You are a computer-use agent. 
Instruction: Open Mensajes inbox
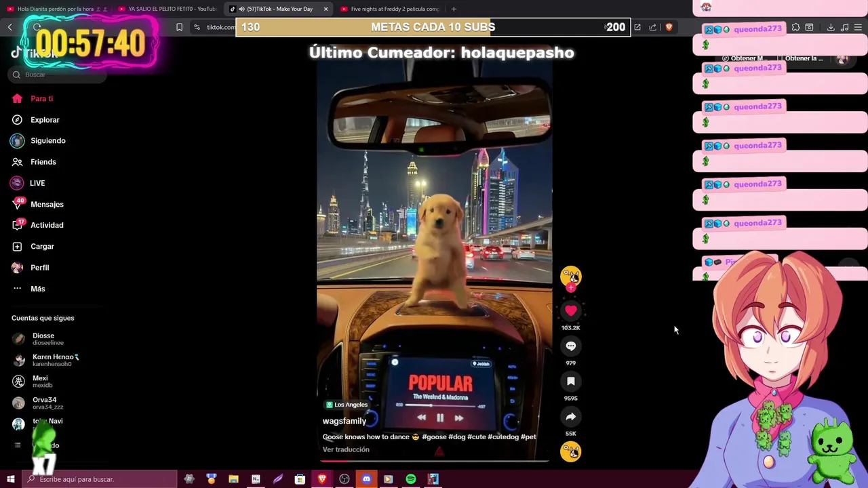tap(37, 204)
